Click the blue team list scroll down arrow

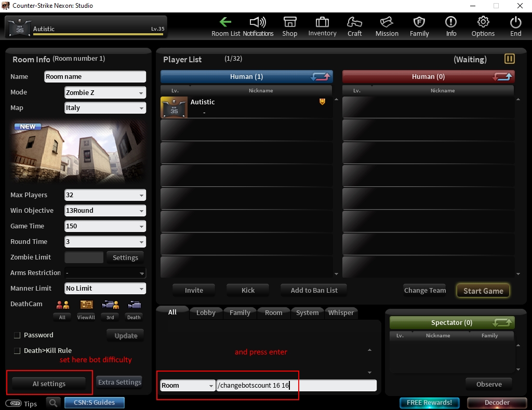(336, 274)
